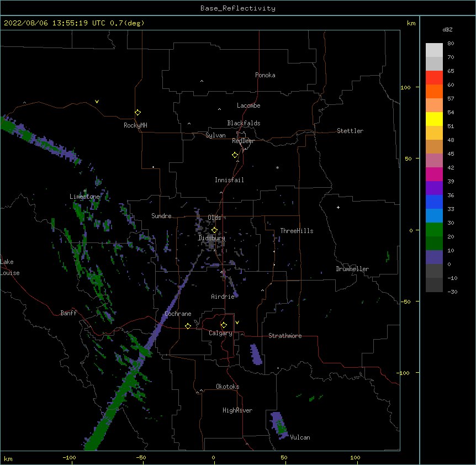The image size is (476, 465).
Task: Click the purple radar echo northwest of Vulcan
Action: pyautogui.click(x=279, y=425)
